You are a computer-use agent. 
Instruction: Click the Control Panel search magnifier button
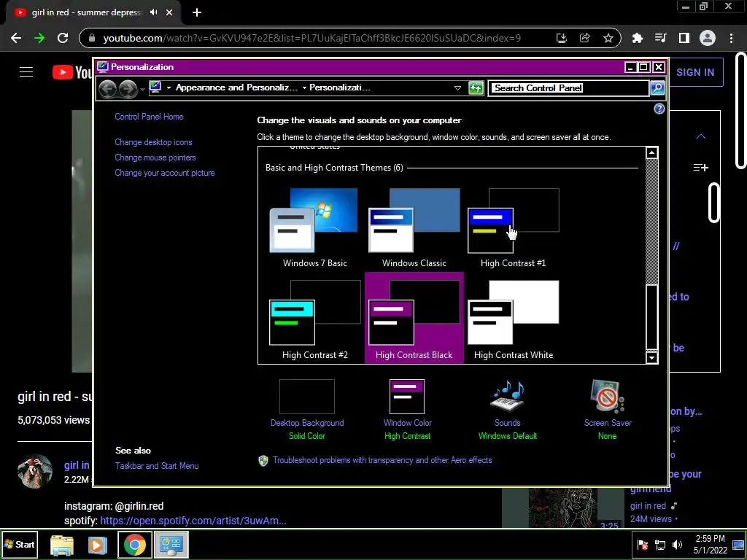(x=657, y=87)
